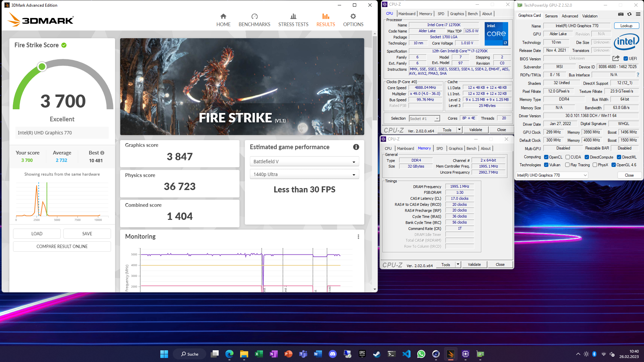The height and width of the screenshot is (362, 644).
Task: Open the BENCHMARKS speedometer icon
Action: click(254, 16)
